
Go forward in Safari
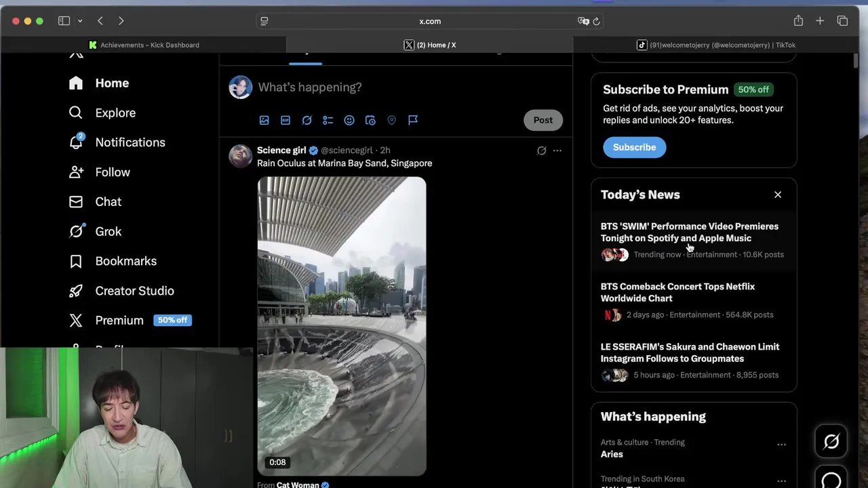(x=121, y=21)
